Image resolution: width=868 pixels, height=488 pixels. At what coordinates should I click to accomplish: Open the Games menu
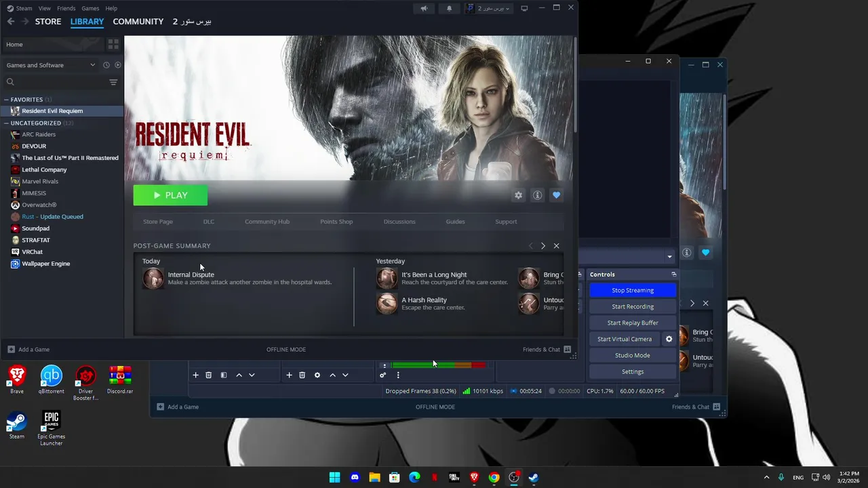coord(90,8)
